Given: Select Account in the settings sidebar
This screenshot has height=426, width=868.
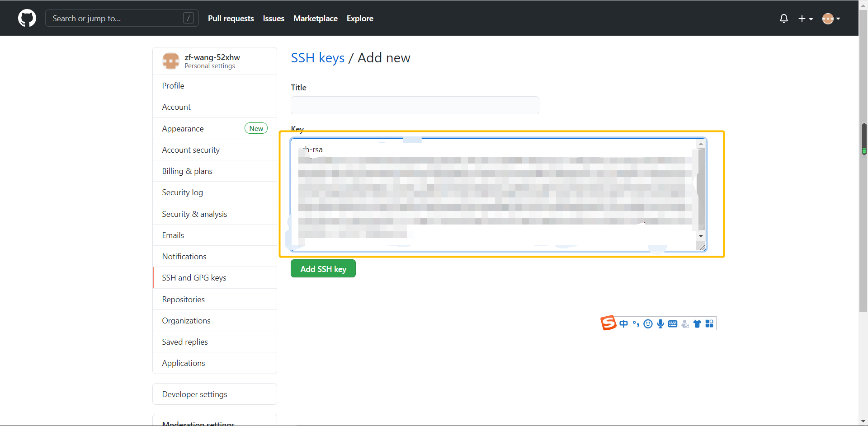Looking at the screenshot, I should pyautogui.click(x=215, y=107).
